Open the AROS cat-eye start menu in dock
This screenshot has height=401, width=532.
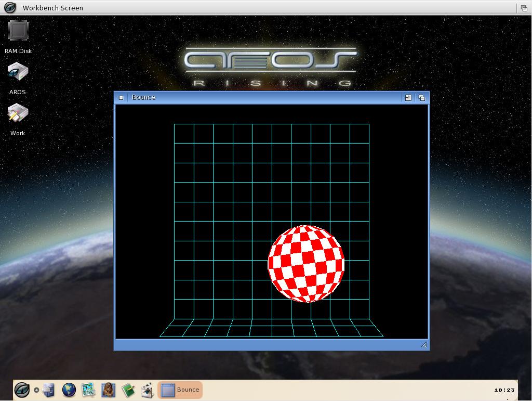(22, 390)
